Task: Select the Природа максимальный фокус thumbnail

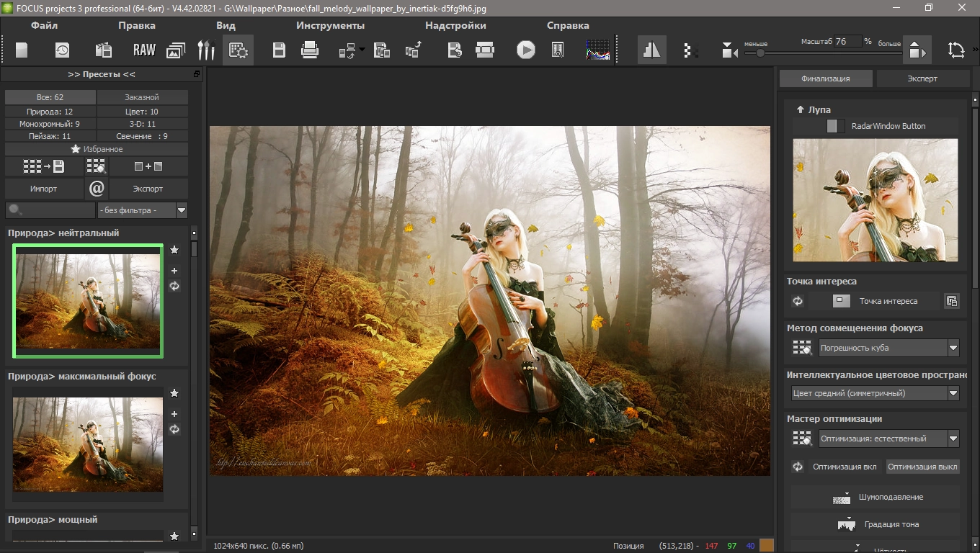Action: click(x=88, y=444)
